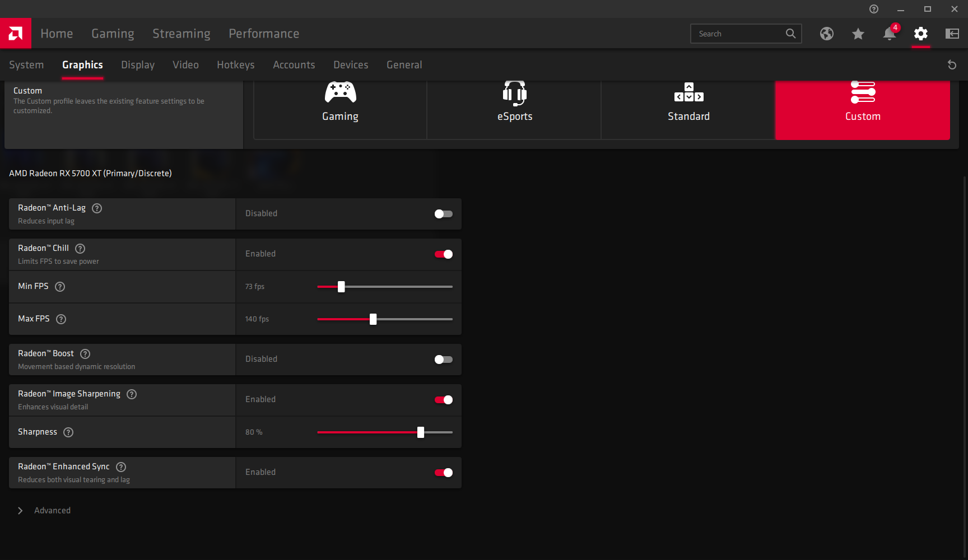Show help for Sharpness
The height and width of the screenshot is (560, 968).
point(68,432)
